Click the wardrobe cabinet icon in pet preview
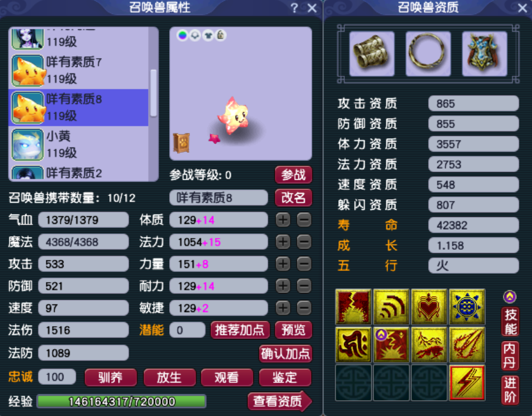 [x=181, y=143]
